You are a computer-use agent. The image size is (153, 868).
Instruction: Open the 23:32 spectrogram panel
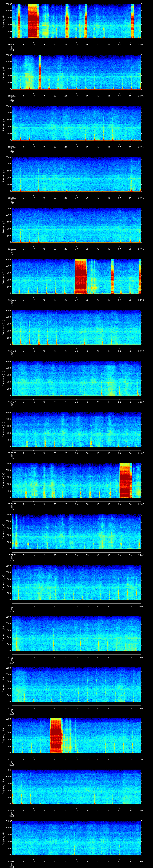(x=76, y=531)
